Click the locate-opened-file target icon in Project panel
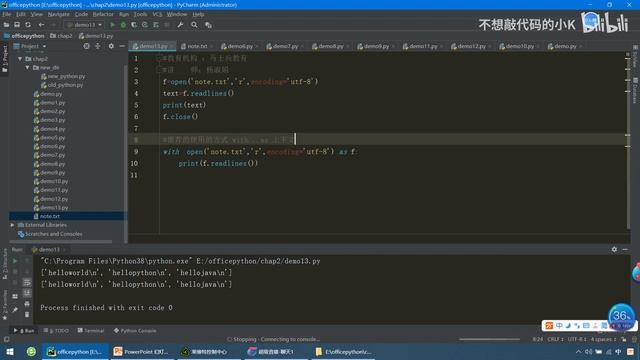The height and width of the screenshot is (360, 640). [87, 46]
